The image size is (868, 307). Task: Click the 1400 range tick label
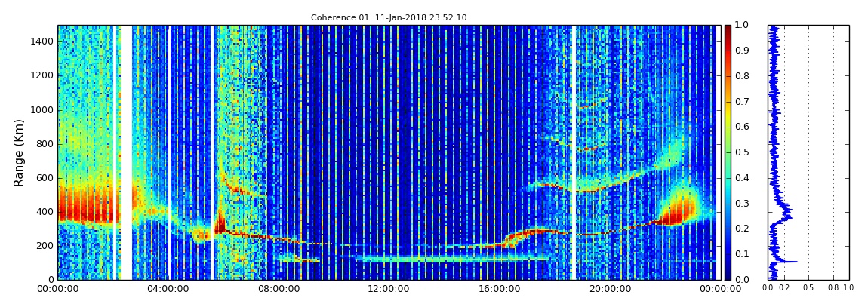click(43, 41)
